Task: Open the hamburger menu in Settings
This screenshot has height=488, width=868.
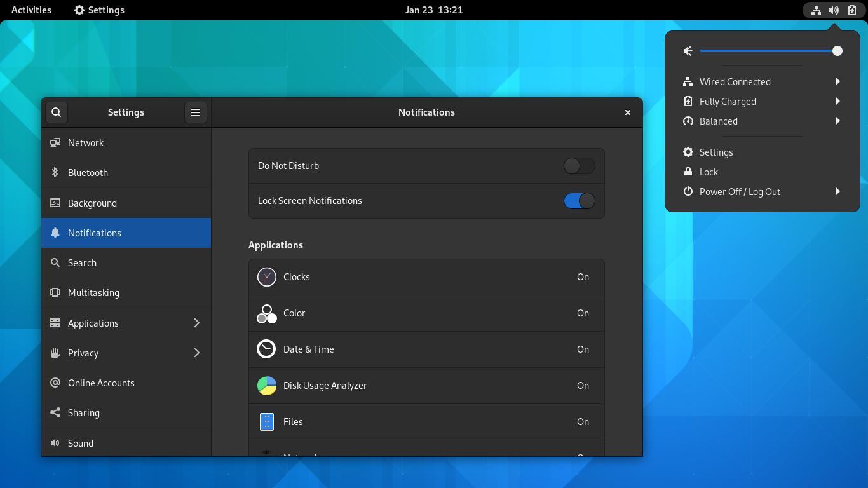Action: (195, 112)
